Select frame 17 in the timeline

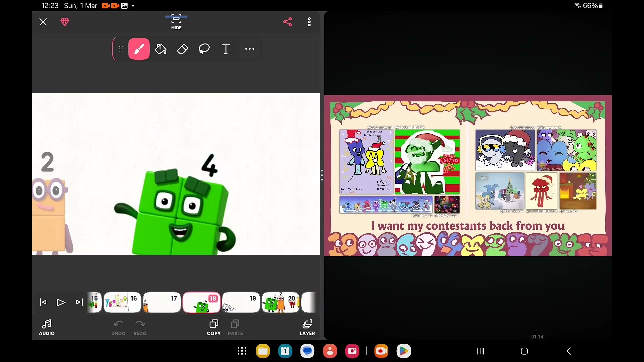click(x=162, y=302)
